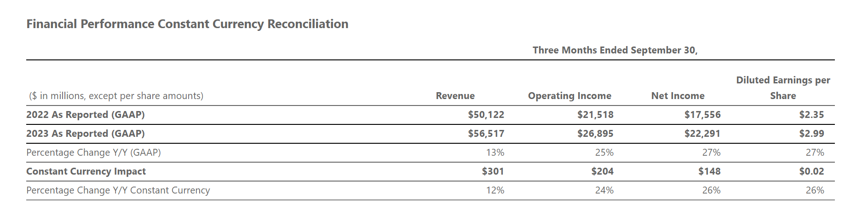The image size is (868, 217).
Task: Select the $0.02 constant currency EPS impact
Action: (x=811, y=171)
